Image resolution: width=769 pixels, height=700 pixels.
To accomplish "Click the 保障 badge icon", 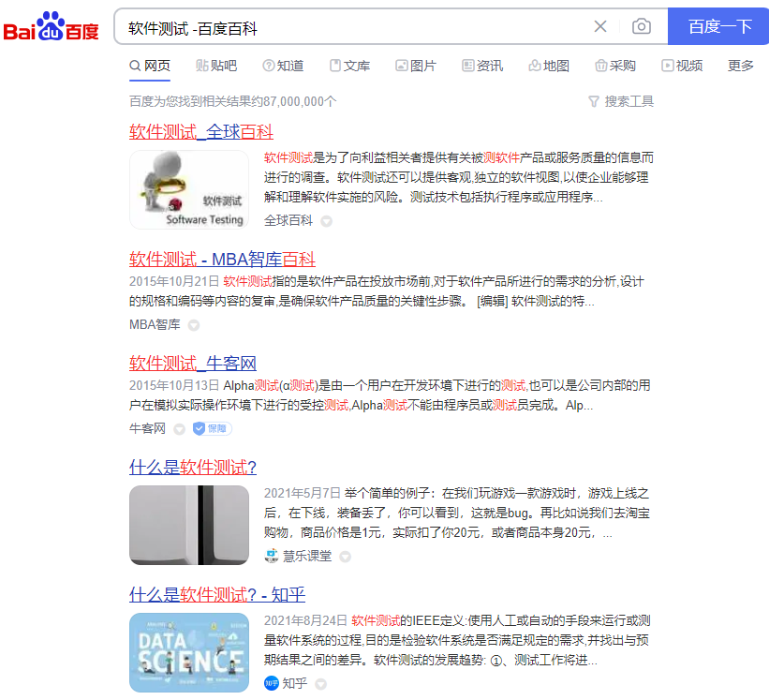I will [x=212, y=429].
